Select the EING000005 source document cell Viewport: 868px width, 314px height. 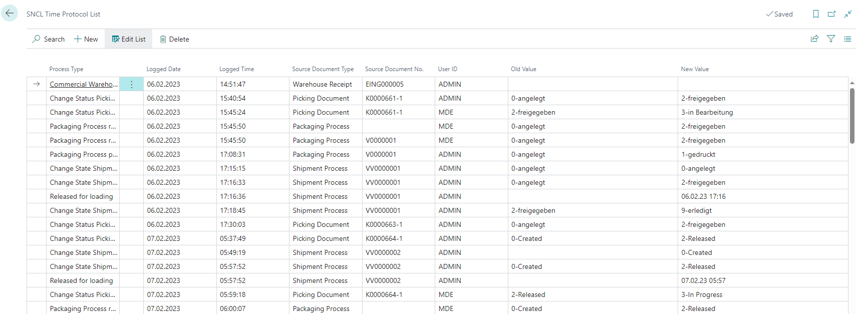[384, 84]
